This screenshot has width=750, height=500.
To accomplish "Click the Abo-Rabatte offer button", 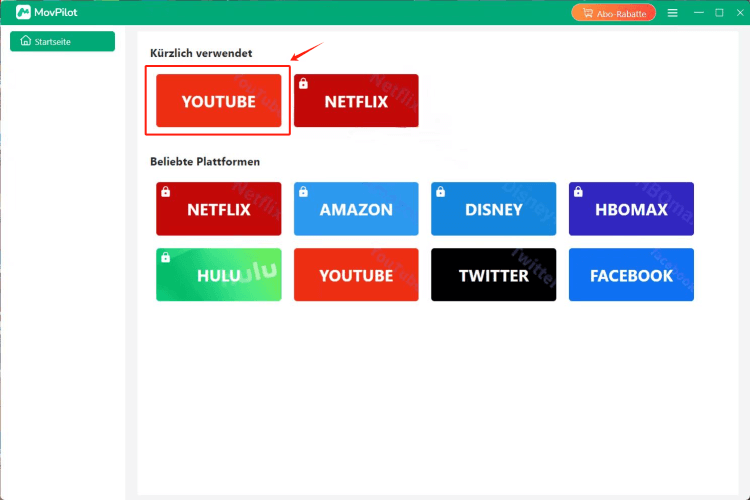I will click(x=614, y=13).
